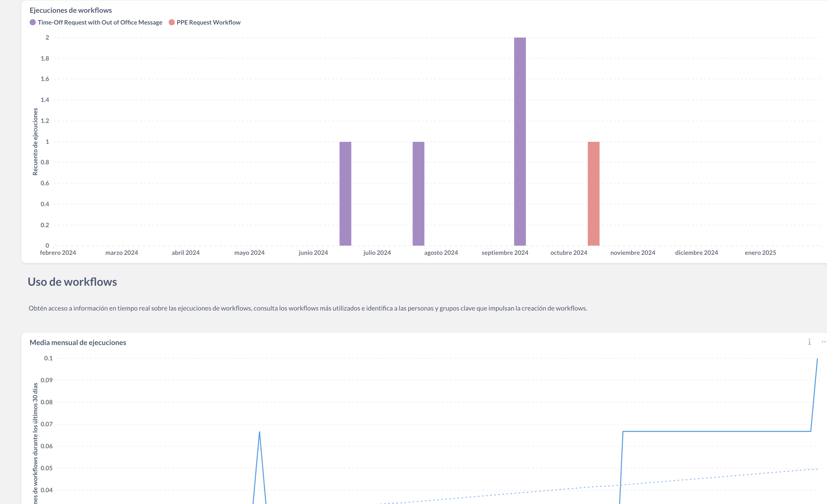Screen dimensions: 827x504
Task: Click the marzo 2024 axis label
Action: [x=121, y=253]
